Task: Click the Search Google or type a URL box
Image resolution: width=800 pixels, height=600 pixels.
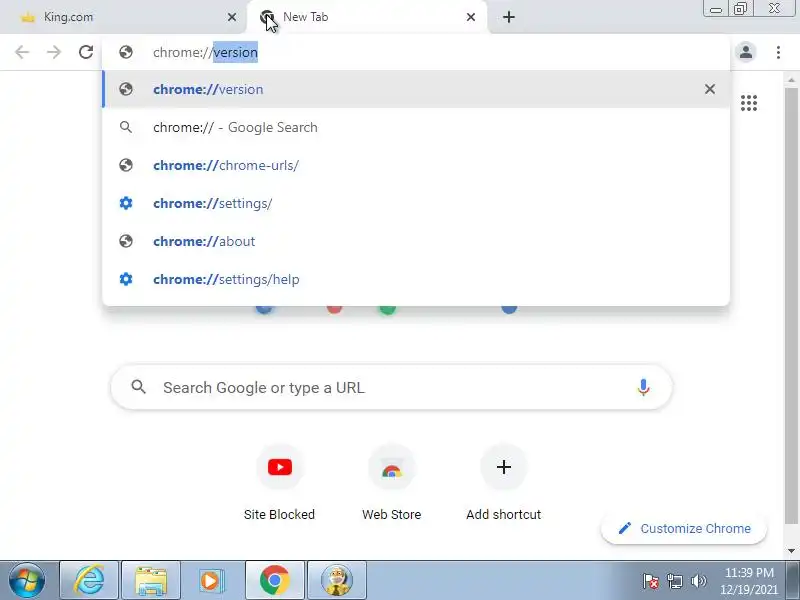Action: [391, 388]
